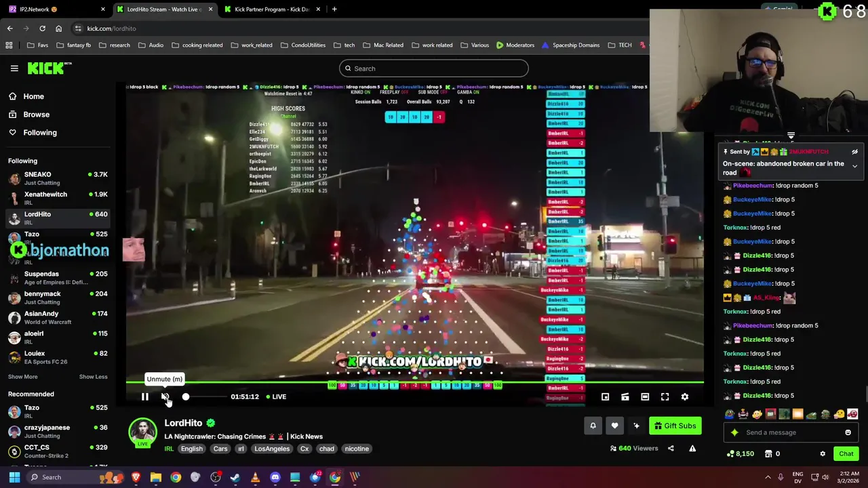Open benny­mack channel in sidebar

pos(58,298)
